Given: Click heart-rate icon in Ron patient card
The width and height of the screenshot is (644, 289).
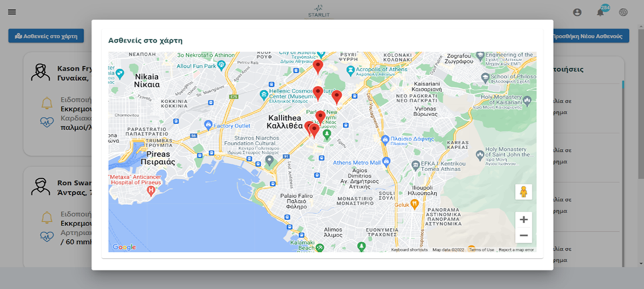Looking at the screenshot, I should tap(47, 236).
